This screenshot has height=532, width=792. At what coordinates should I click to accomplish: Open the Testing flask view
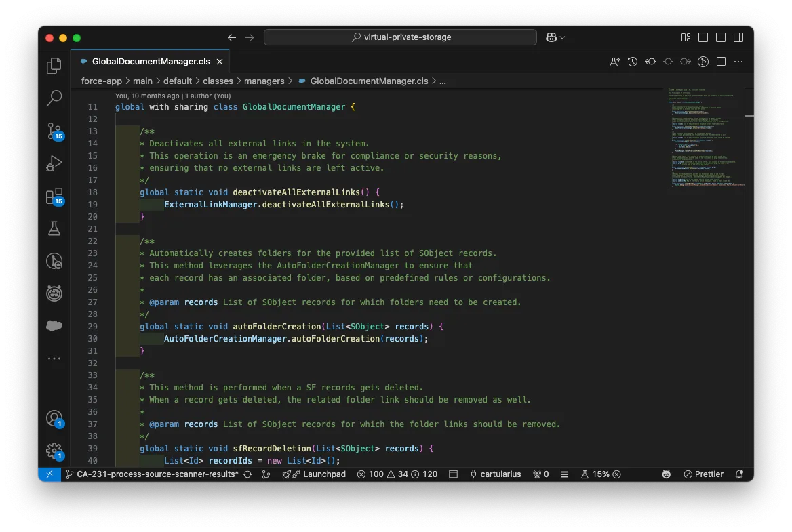54,228
